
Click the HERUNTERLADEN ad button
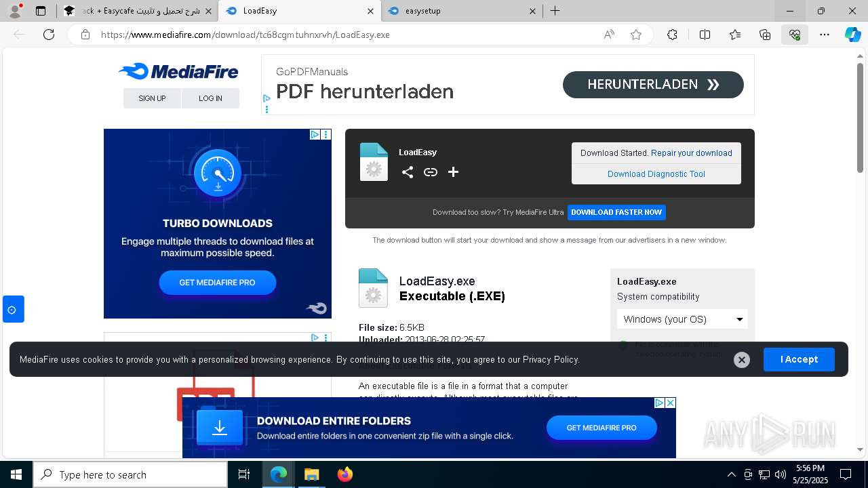coord(653,85)
